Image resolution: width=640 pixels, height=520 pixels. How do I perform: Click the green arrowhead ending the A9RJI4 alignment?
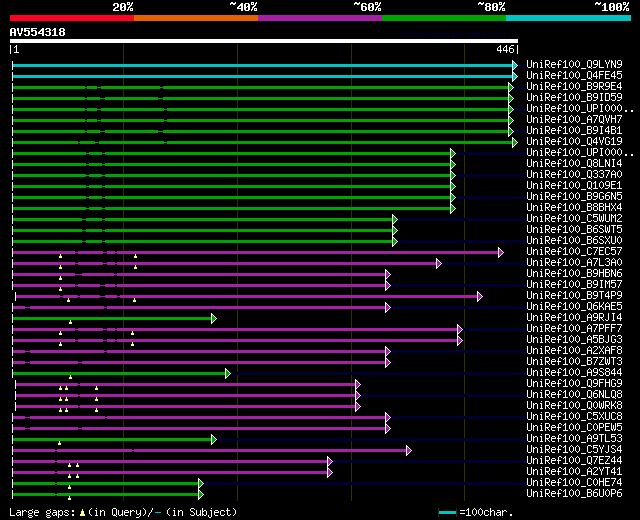[214, 319]
